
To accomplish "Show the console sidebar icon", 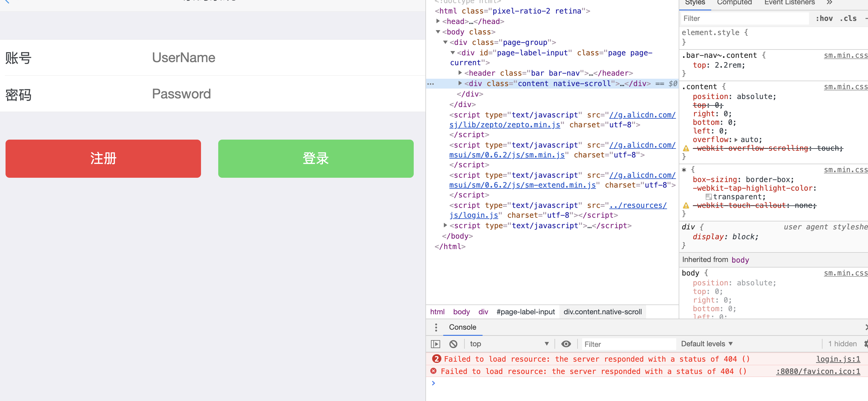I will click(436, 344).
